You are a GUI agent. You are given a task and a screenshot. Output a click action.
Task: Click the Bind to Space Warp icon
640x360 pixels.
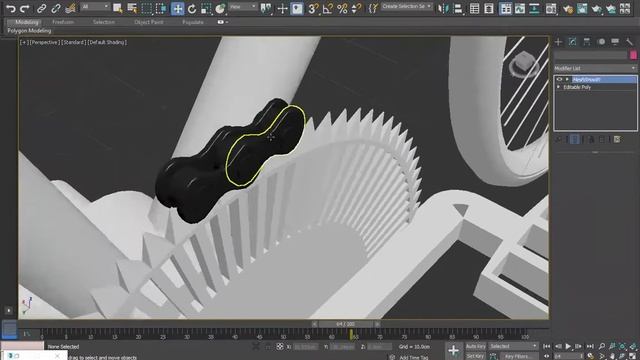point(71,8)
